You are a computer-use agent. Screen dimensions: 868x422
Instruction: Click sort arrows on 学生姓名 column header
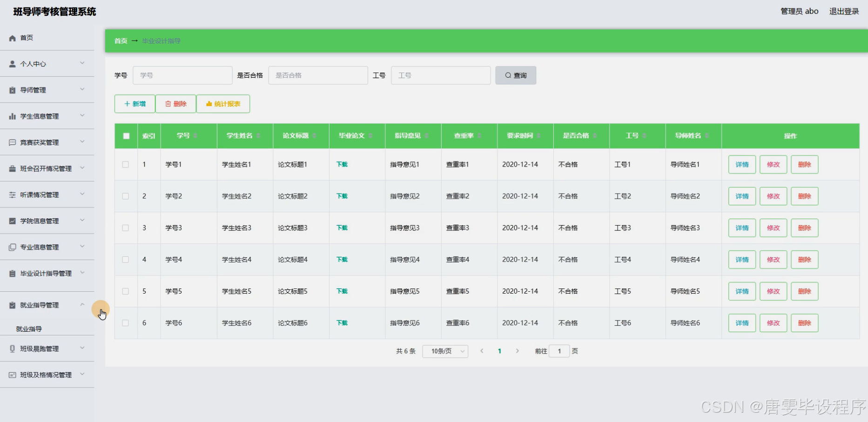[258, 136]
